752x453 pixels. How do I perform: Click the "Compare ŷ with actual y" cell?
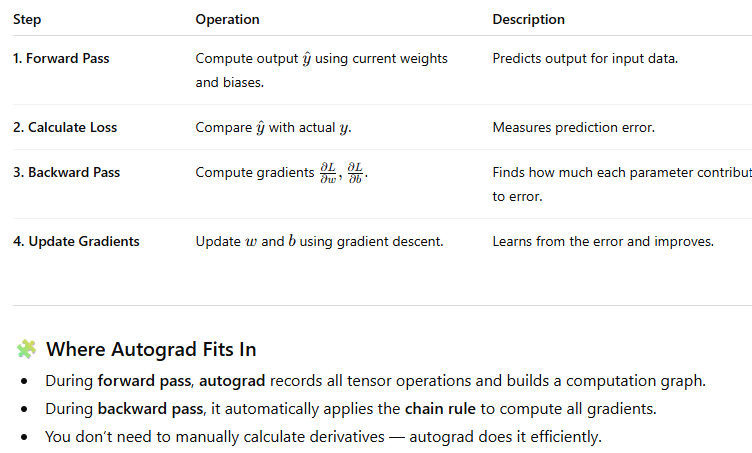pyautogui.click(x=273, y=128)
